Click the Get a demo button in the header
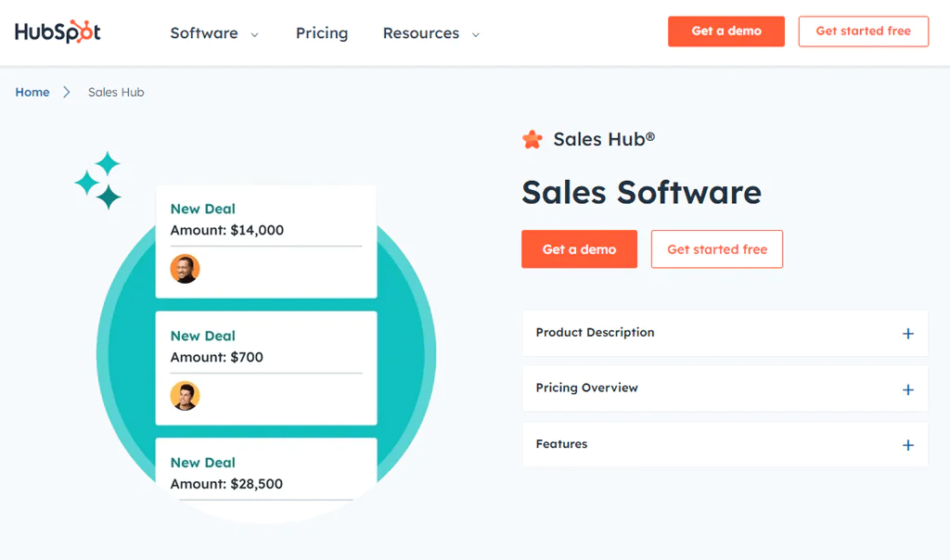This screenshot has width=950, height=560. click(x=725, y=31)
